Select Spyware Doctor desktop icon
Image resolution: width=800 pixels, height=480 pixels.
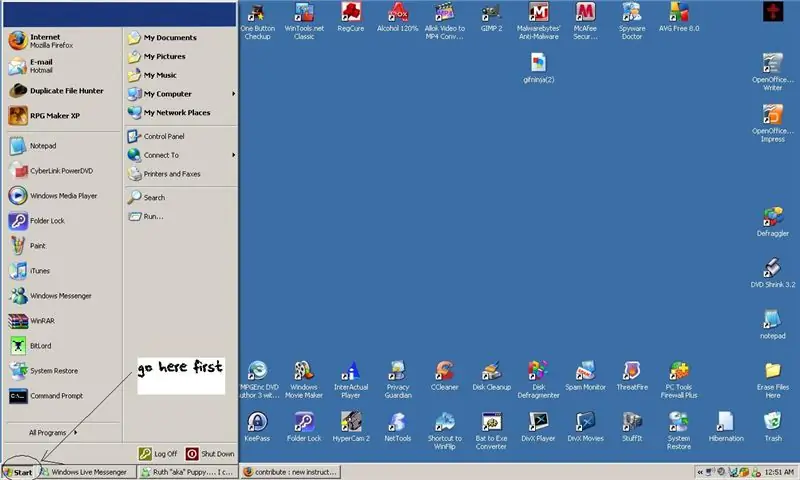632,21
